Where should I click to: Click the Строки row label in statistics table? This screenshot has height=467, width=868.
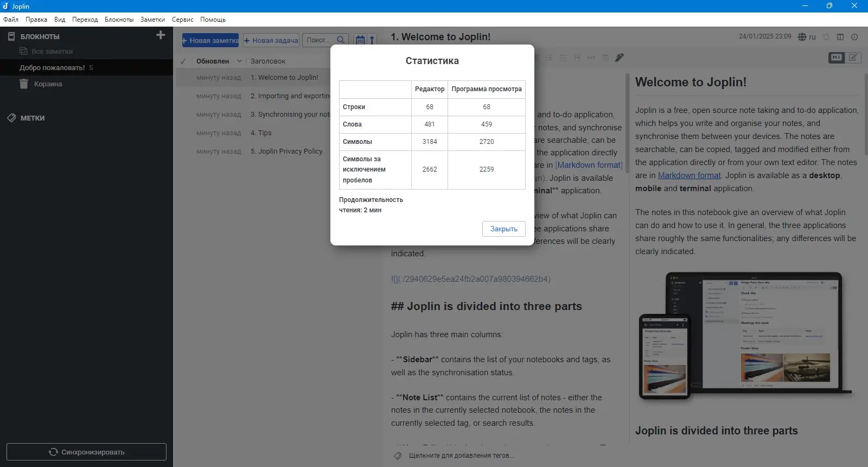354,107
